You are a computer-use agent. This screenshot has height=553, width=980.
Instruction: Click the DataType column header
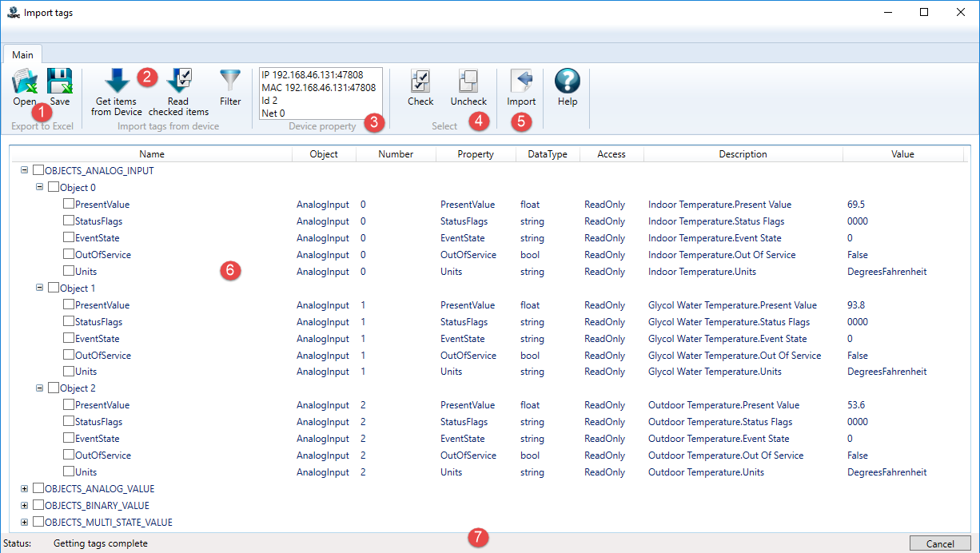(x=548, y=154)
